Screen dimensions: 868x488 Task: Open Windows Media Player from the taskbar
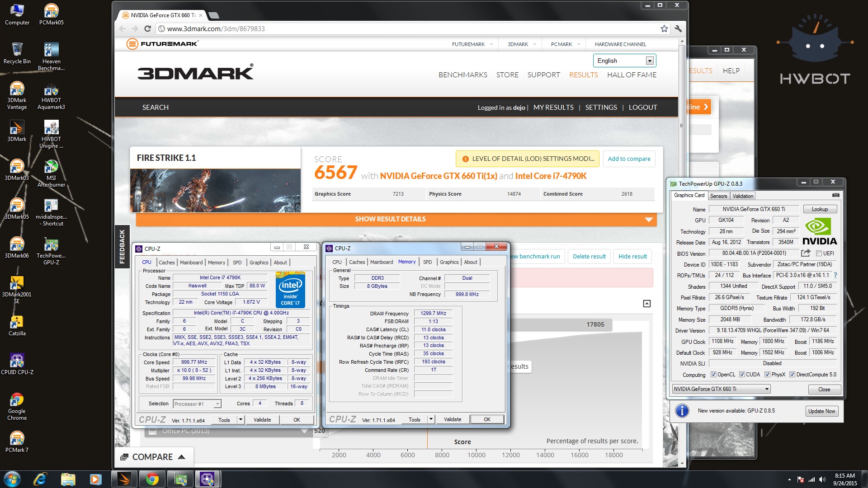coord(96,479)
